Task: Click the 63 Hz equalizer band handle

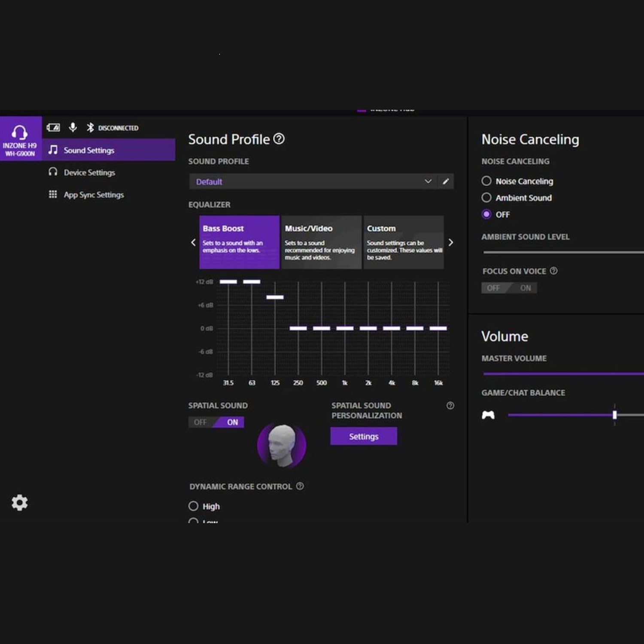Action: point(252,282)
